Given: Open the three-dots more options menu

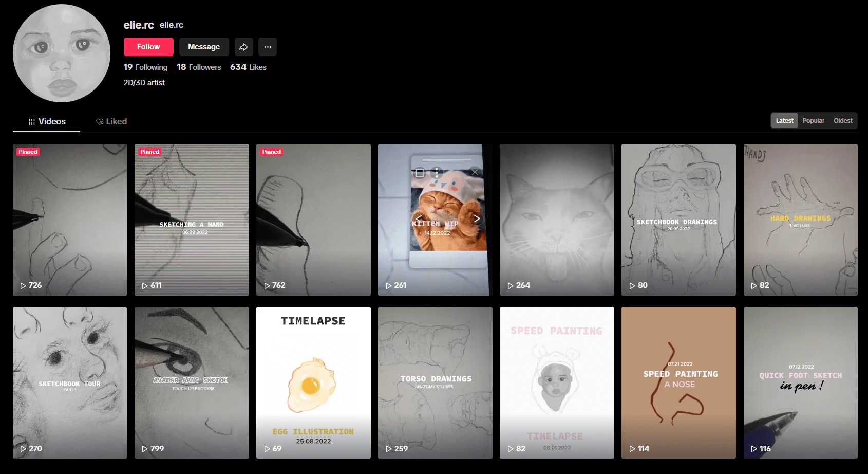Looking at the screenshot, I should coord(268,47).
